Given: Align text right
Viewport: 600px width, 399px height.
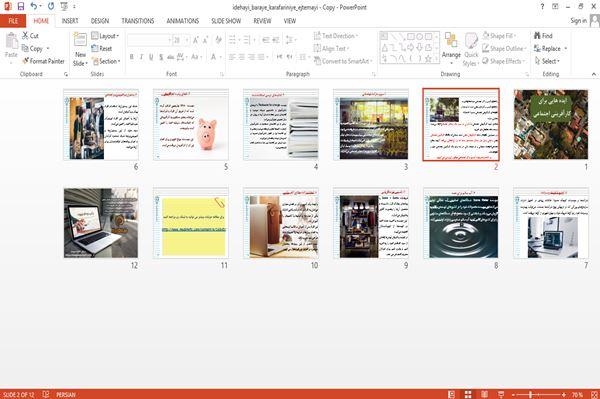Looking at the screenshot, I should pos(251,57).
